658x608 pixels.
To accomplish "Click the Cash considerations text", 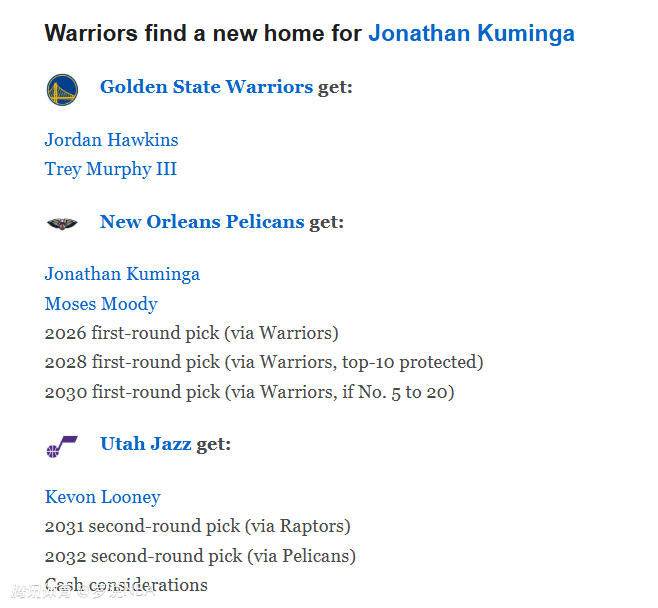I will 126,585.
